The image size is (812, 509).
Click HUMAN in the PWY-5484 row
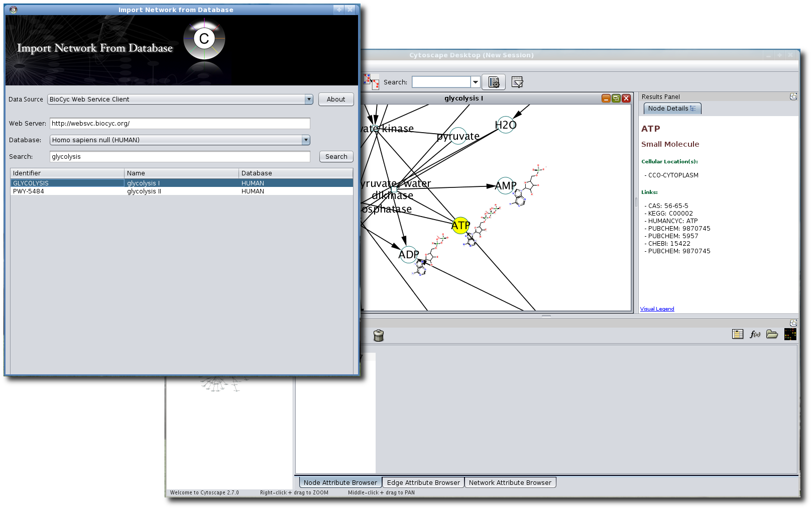click(x=253, y=191)
